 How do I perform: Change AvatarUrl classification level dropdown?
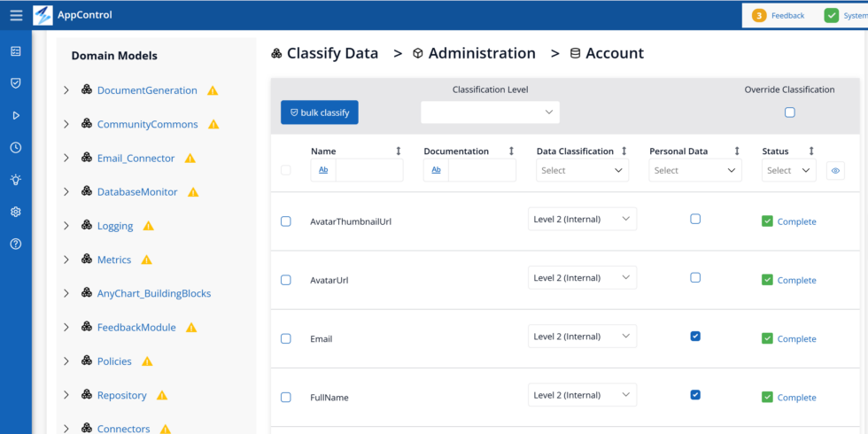(583, 277)
